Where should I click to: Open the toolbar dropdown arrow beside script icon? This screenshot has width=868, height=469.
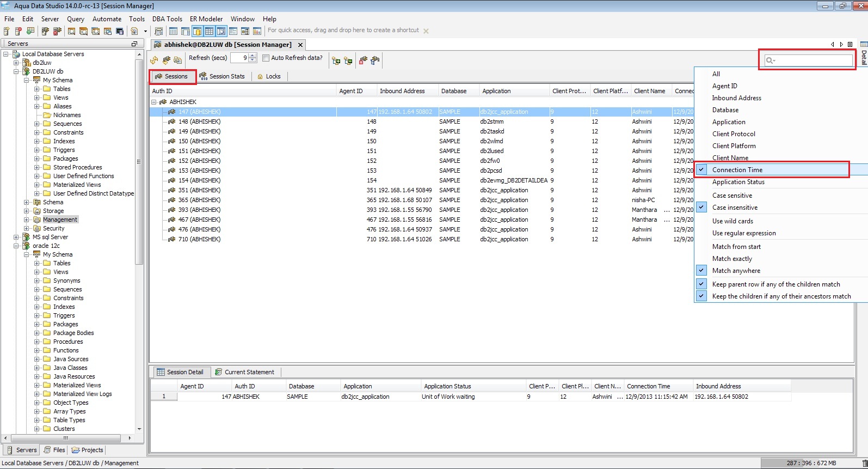145,31
